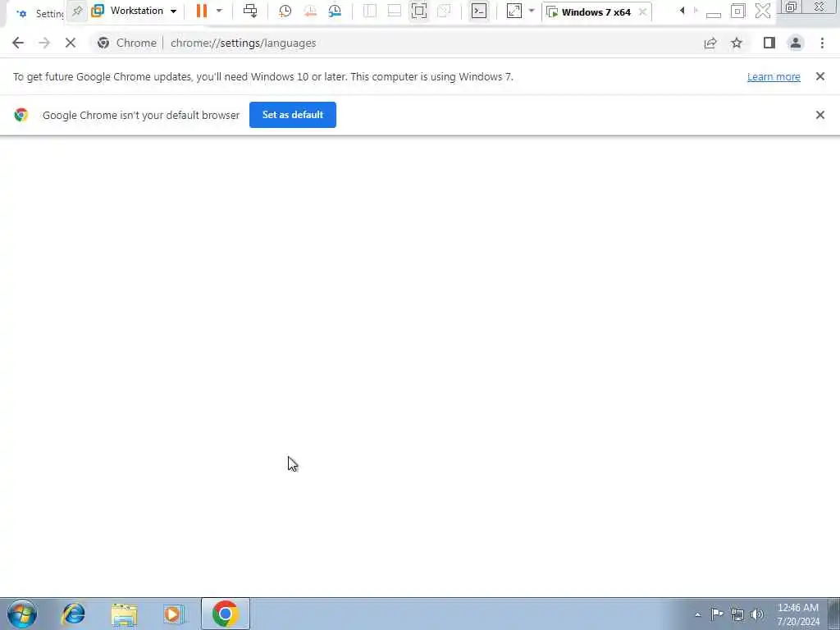Screen dimensions: 840x630
Task: Go back using the browser back arrow
Action: [18, 43]
